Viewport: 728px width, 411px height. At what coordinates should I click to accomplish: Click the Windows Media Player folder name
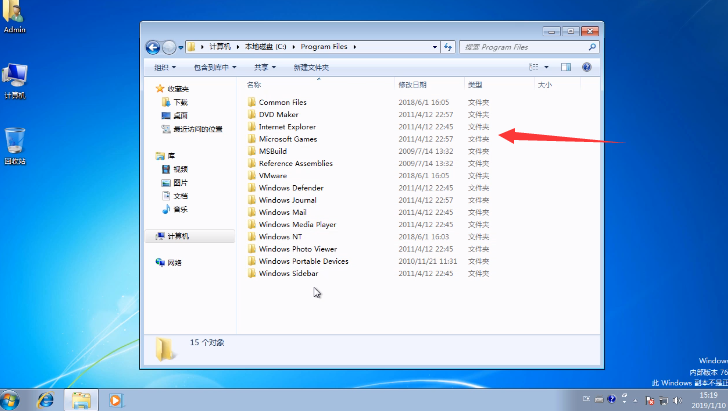click(297, 224)
